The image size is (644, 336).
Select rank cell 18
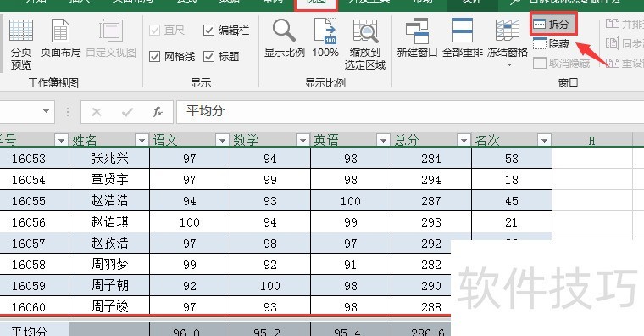(x=511, y=179)
